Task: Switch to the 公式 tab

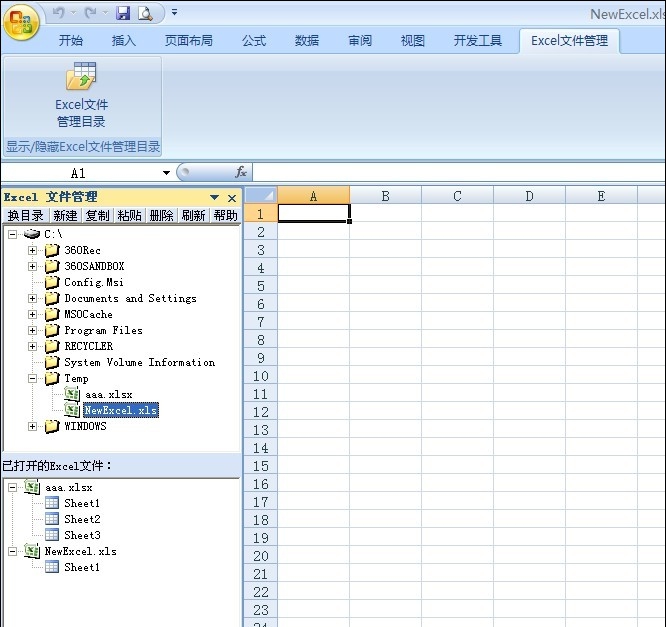Action: [x=254, y=41]
